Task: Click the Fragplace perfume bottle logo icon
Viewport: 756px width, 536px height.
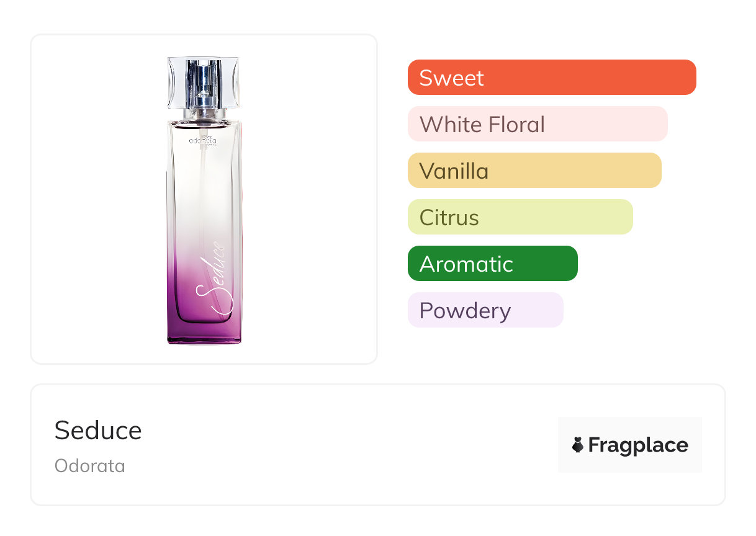Action: [x=578, y=445]
